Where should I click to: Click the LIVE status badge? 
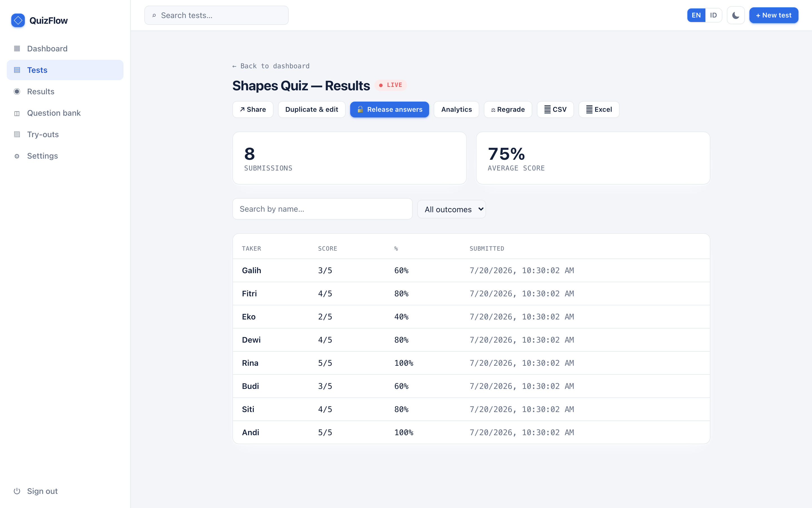tap(390, 85)
